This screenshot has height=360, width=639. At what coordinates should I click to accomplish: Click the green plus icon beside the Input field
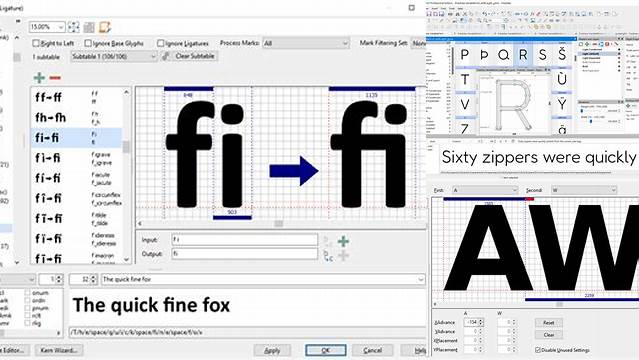pos(344,241)
